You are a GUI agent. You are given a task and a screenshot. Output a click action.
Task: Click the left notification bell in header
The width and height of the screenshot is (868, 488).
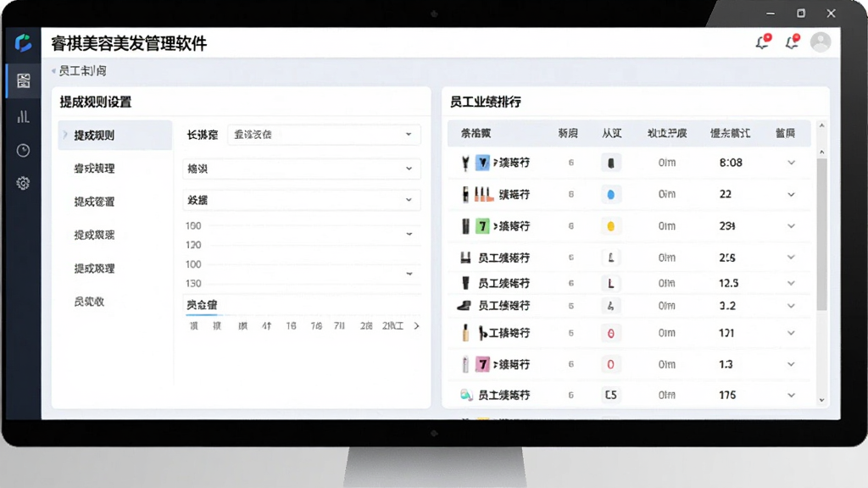tap(764, 42)
